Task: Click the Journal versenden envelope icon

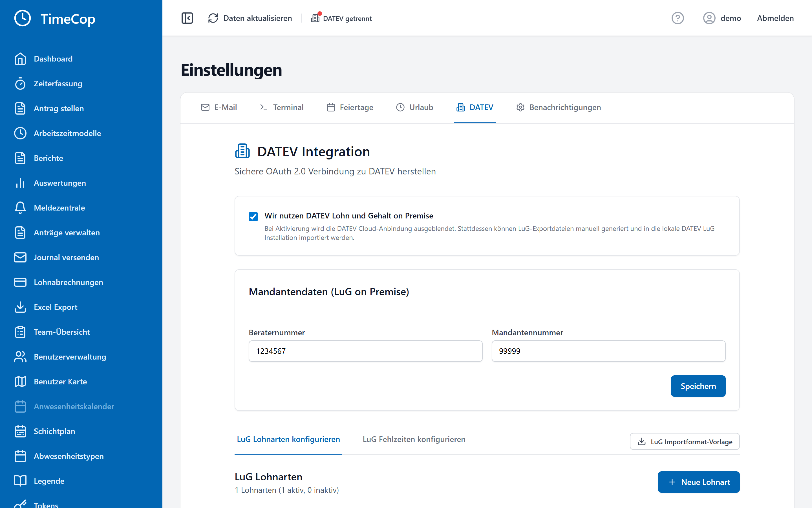Action: point(20,257)
